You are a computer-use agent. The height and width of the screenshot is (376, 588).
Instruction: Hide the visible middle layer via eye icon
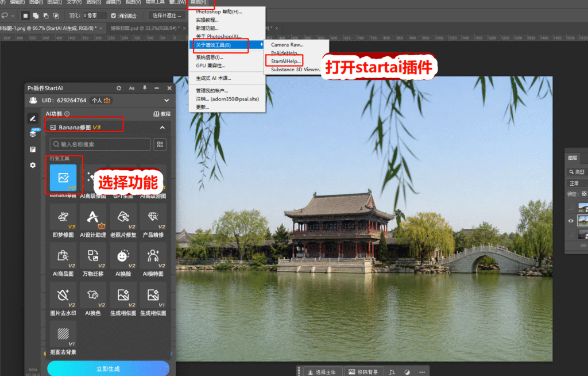point(571,221)
